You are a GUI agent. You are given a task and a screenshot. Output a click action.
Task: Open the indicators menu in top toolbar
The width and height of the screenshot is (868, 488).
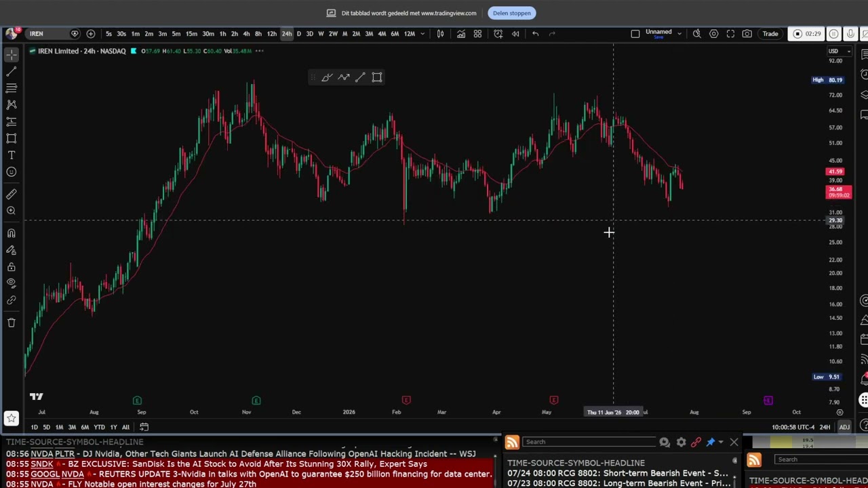click(x=461, y=34)
